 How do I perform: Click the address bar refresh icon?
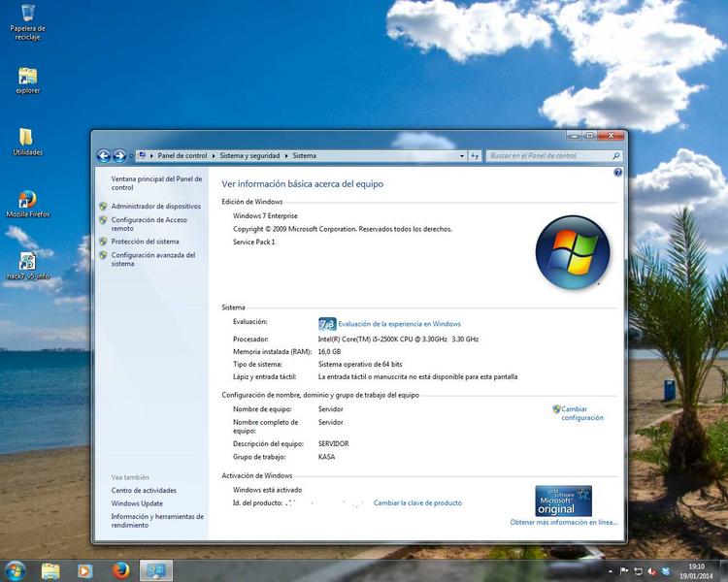tap(475, 155)
